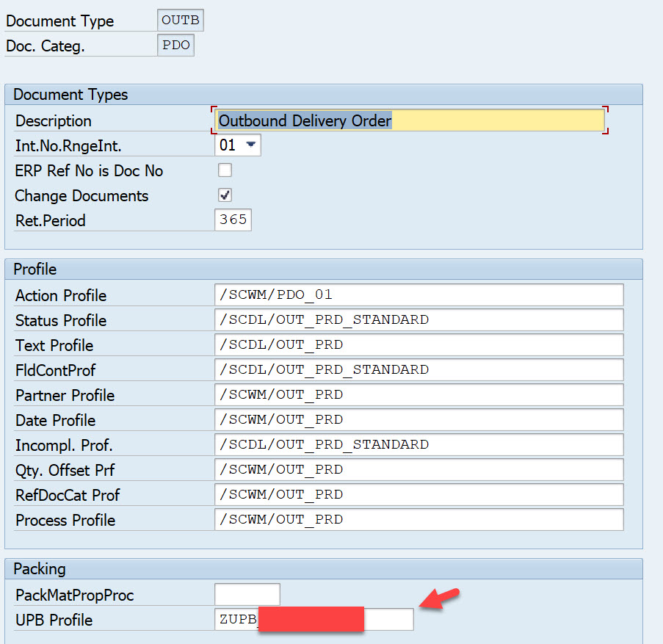Click the empty PackMatPropProc field
The height and width of the screenshot is (644, 663).
[247, 595]
